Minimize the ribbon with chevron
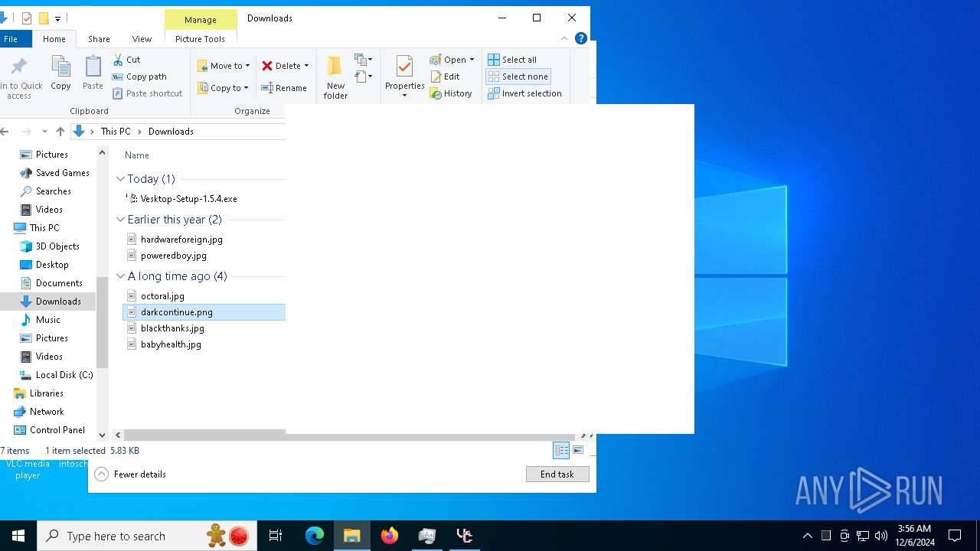Screen dimensions: 980x551 tap(564, 38)
